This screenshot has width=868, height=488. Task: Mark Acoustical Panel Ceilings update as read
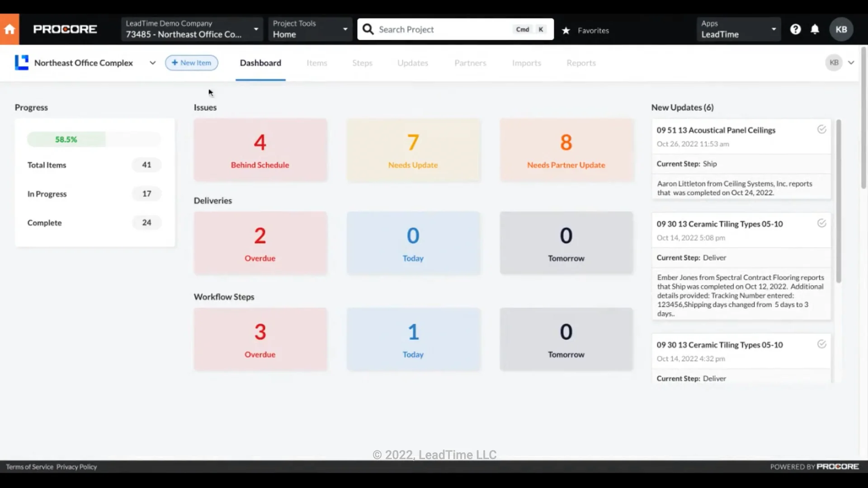(821, 130)
